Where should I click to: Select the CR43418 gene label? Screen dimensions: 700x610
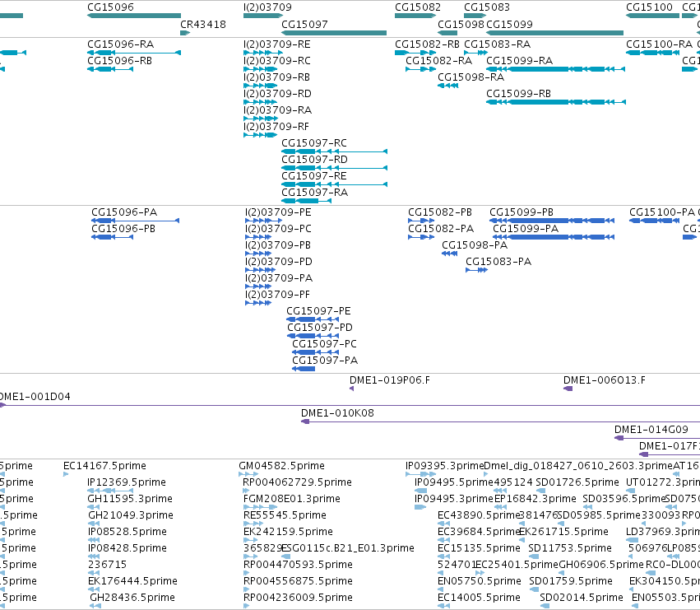point(203,25)
